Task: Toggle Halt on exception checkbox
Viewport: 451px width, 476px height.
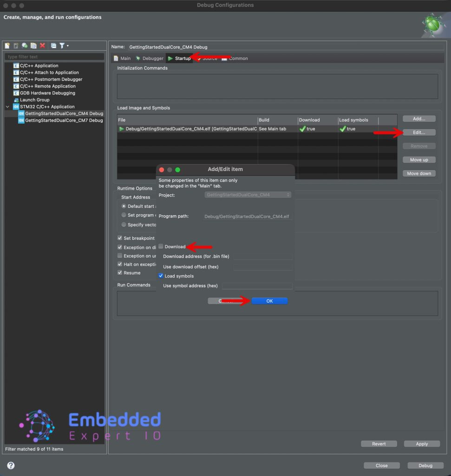Action: (x=120, y=264)
